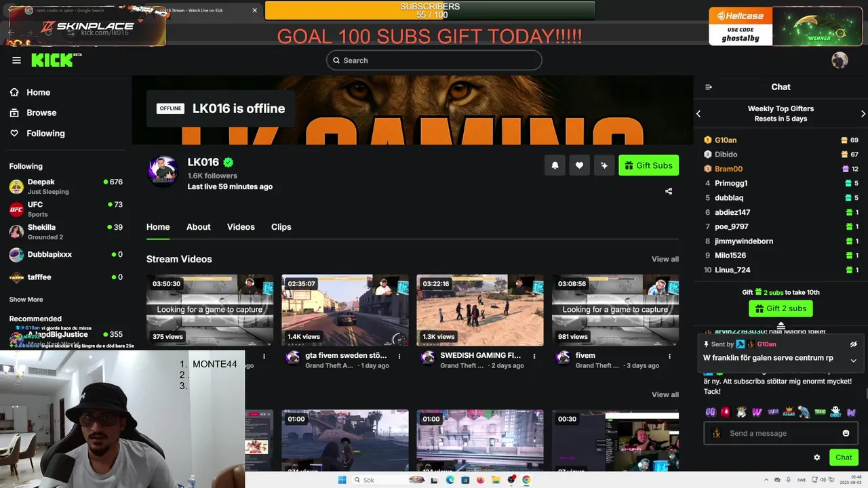The height and width of the screenshot is (488, 868).
Task: Click Bram00 in top gifters list
Action: 728,169
